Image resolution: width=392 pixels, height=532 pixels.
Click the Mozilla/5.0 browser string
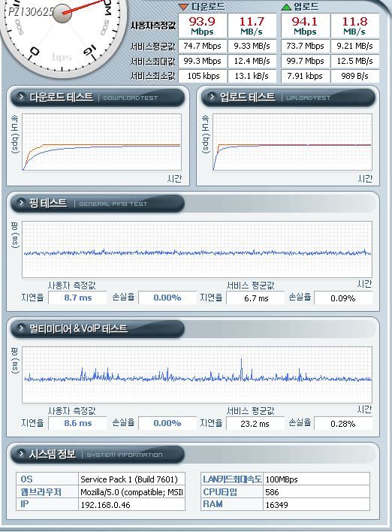(132, 492)
